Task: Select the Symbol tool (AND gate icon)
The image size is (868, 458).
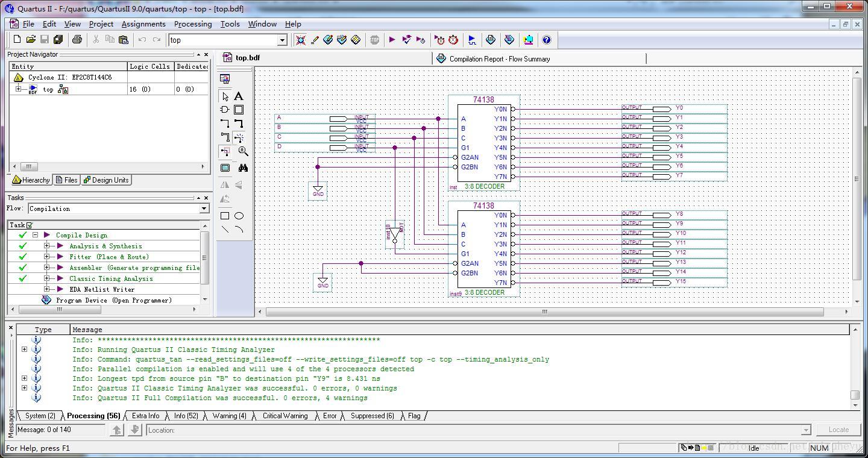Action: (x=225, y=110)
